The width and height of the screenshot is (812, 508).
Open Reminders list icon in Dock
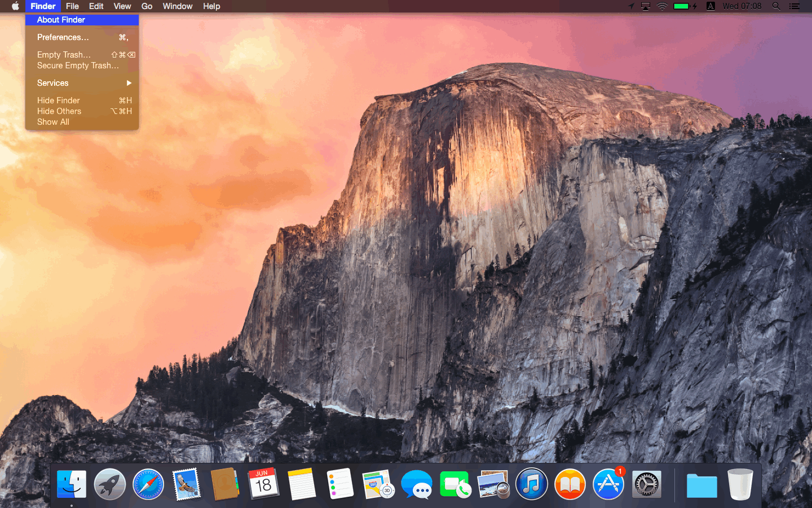pos(340,484)
